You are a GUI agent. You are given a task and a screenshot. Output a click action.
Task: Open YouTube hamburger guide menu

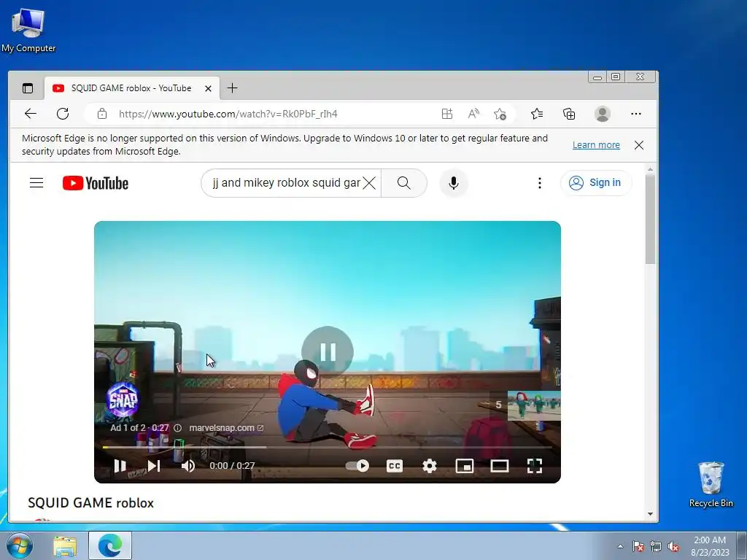pos(36,183)
